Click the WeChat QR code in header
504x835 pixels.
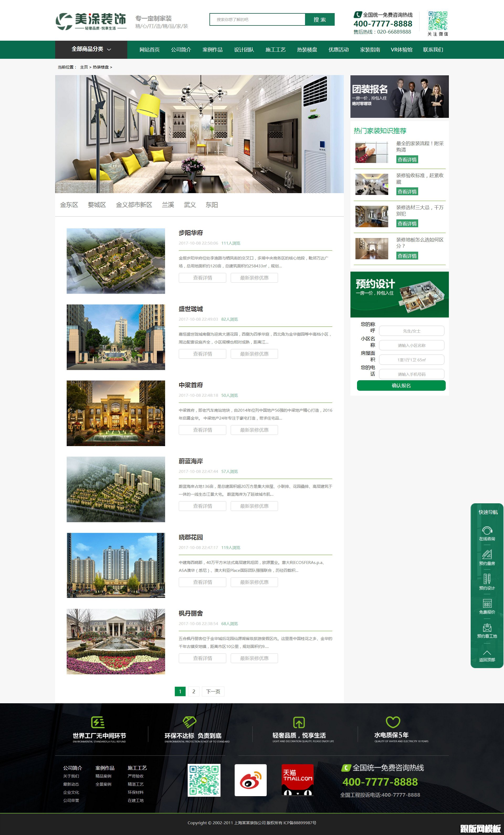(438, 21)
